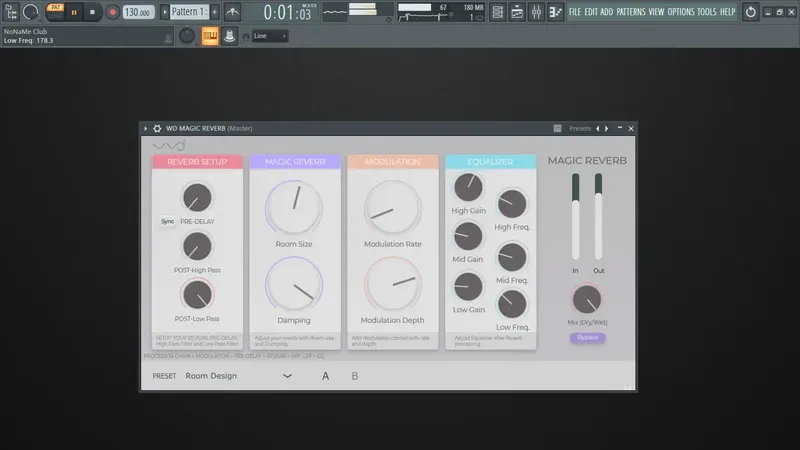800x450 pixels.
Task: Open the HELP menu
Action: (728, 12)
